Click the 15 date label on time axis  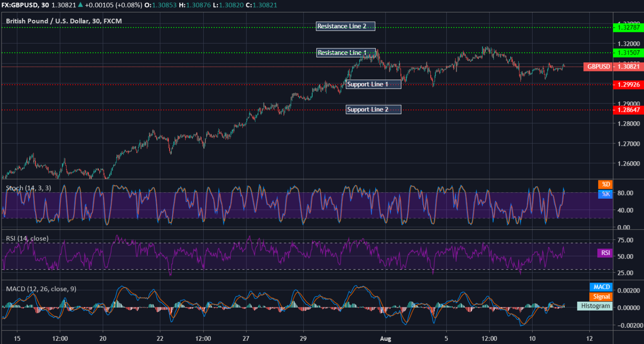[17, 338]
